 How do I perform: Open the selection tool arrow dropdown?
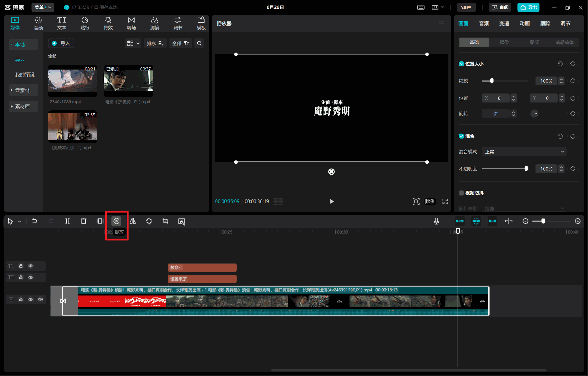[x=20, y=221]
